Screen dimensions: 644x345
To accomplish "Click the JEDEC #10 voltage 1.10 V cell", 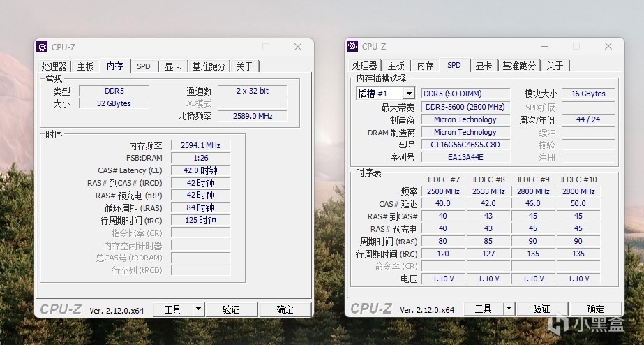I will (578, 279).
